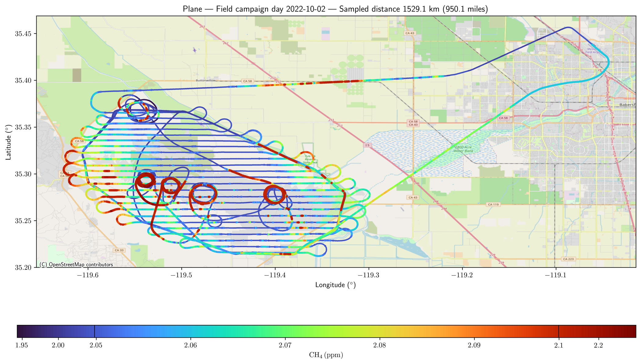Click the Longitude axis label
641x364 pixels.
[335, 285]
